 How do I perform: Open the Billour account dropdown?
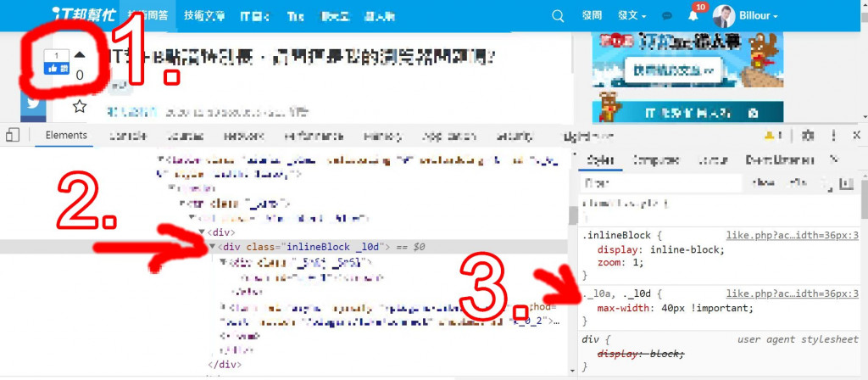coord(759,16)
